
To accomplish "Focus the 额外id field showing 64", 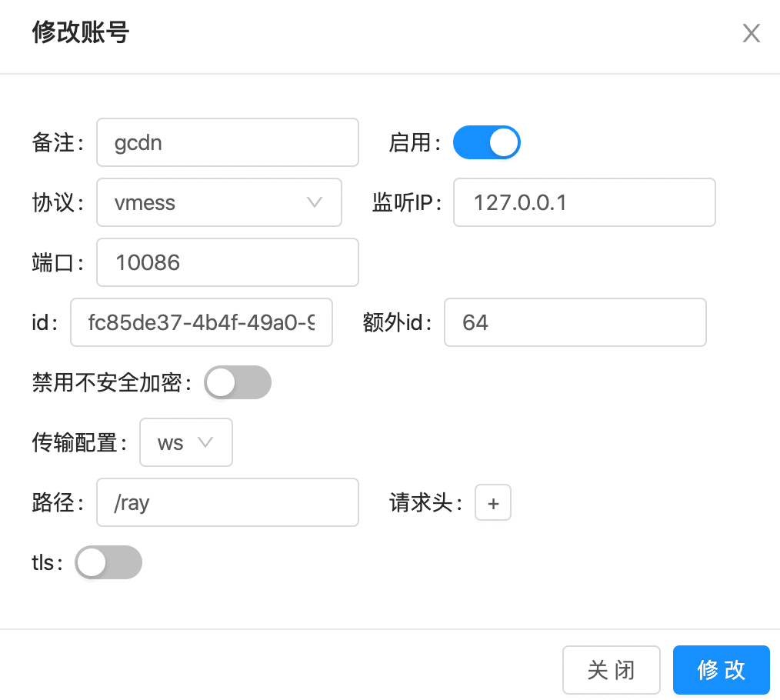I will point(575,322).
